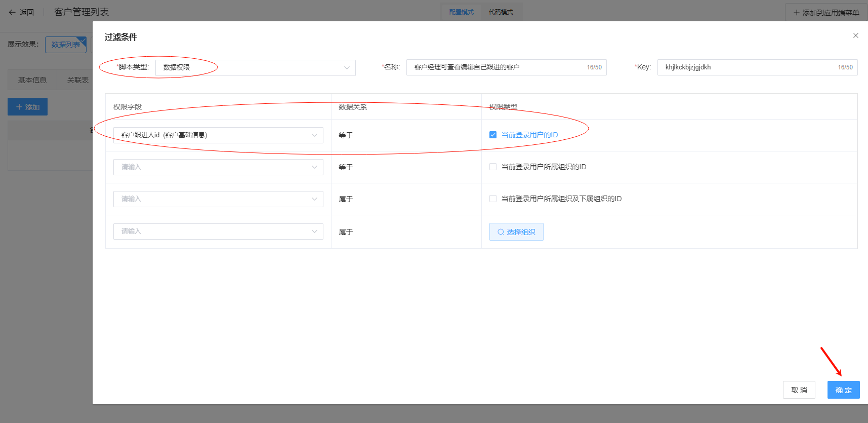Screen dimensions: 868x423
Task: Open the 权限字段 dropdown beside 所属组织及下属组织
Action: click(x=218, y=199)
